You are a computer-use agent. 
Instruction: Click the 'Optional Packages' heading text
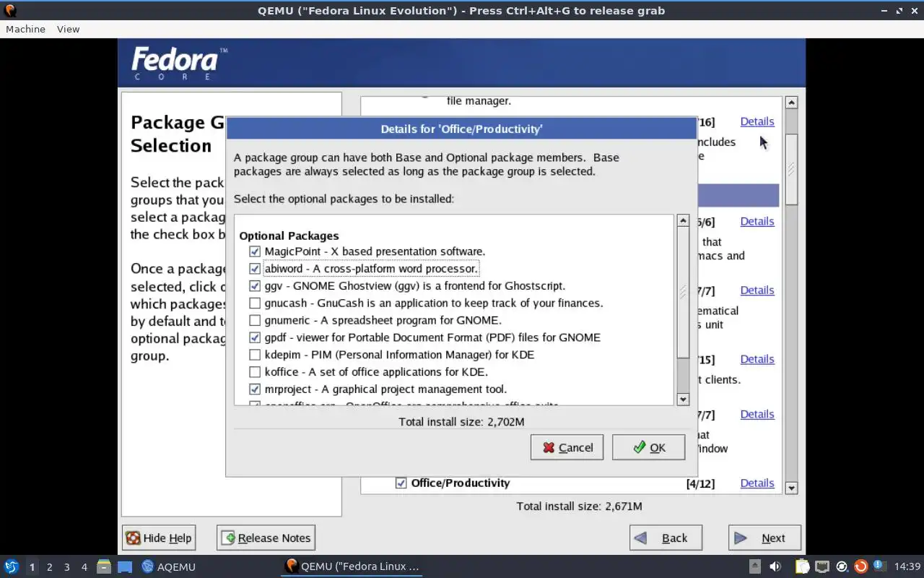point(289,236)
